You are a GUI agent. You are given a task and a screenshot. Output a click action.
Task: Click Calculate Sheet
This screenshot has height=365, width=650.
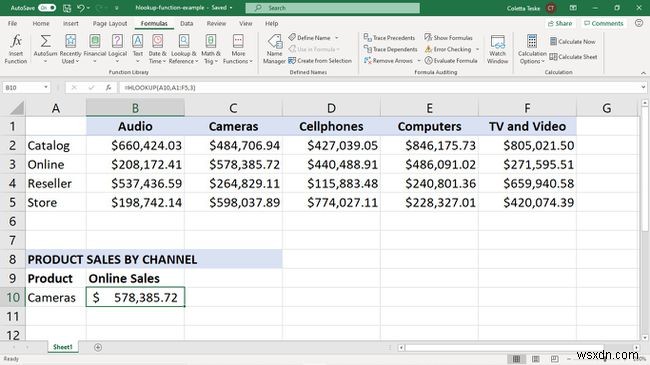[x=573, y=57]
